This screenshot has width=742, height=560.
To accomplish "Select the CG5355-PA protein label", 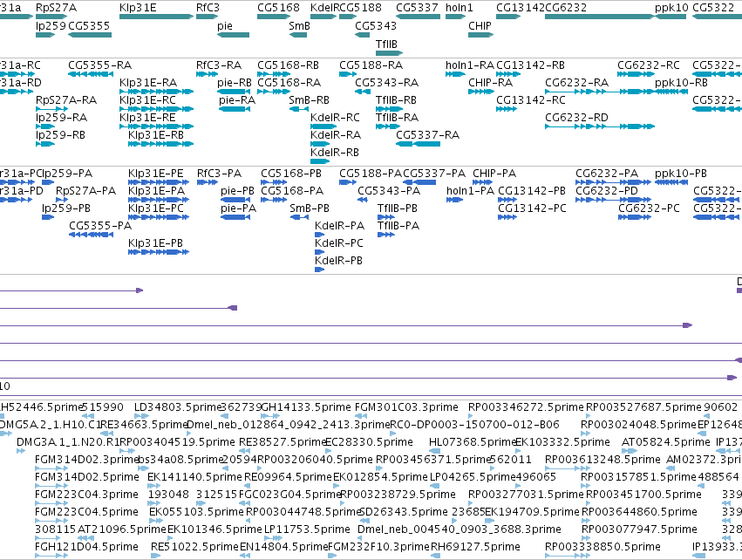I will point(100,226).
